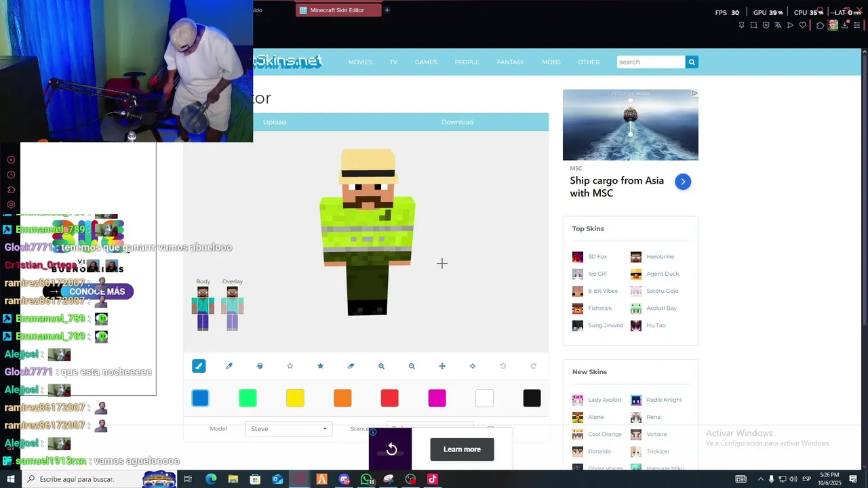Open Microsoft Edge from the taskbar
868x488 pixels.
tap(211, 479)
